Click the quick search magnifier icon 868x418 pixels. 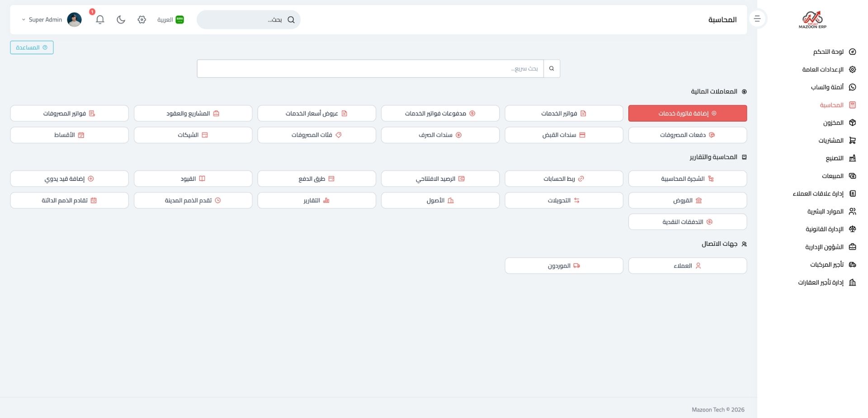[x=552, y=69]
